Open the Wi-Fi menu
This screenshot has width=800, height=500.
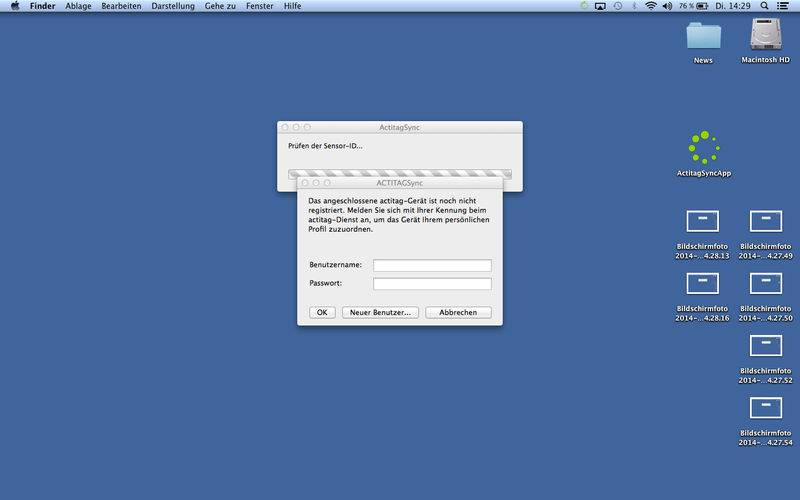coord(651,6)
